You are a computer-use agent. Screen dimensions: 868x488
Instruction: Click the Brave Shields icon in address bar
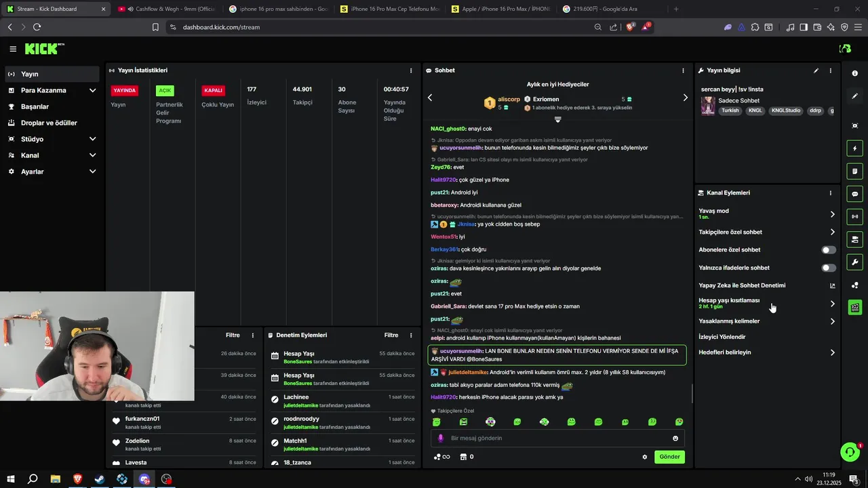(x=630, y=27)
